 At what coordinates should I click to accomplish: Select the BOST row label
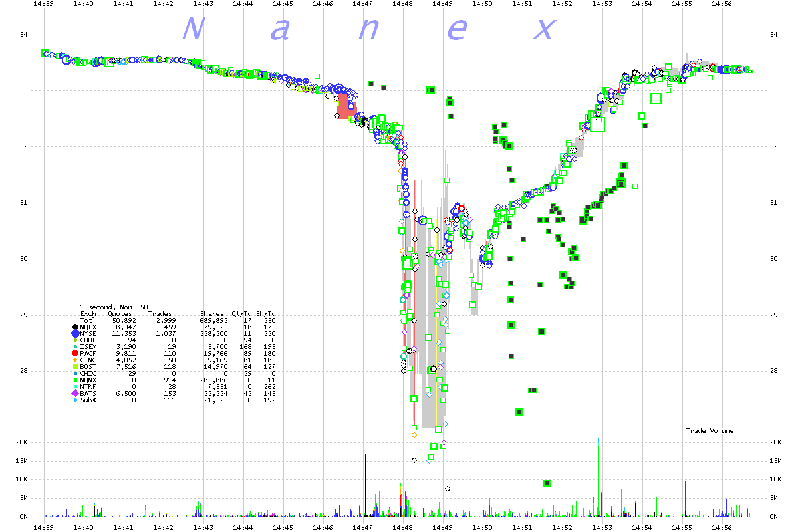pyautogui.click(x=88, y=366)
